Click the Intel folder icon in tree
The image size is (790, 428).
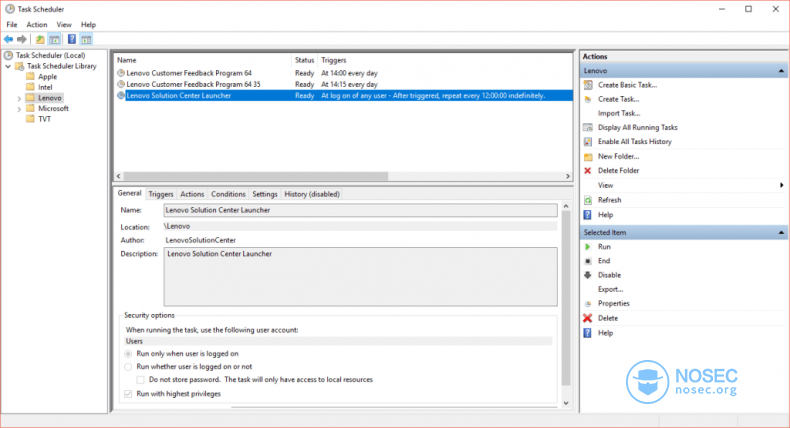click(30, 87)
